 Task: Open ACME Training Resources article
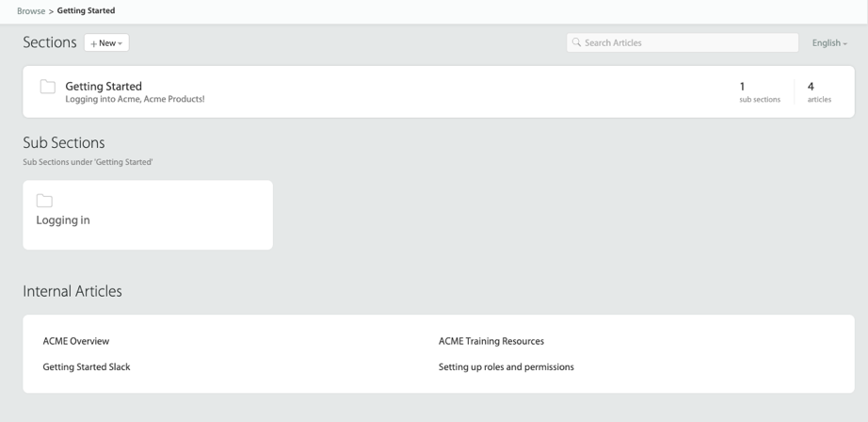pos(490,341)
